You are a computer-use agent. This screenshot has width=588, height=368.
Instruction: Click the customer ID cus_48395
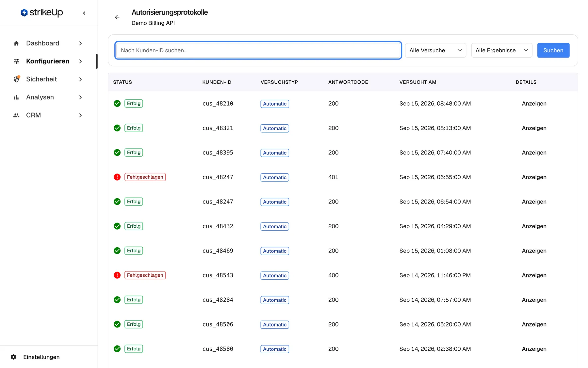(218, 153)
